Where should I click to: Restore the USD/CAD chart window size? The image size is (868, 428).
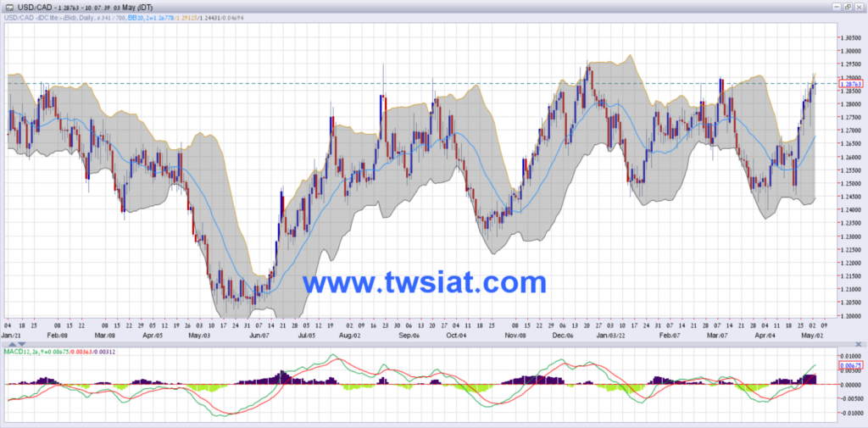click(x=847, y=7)
